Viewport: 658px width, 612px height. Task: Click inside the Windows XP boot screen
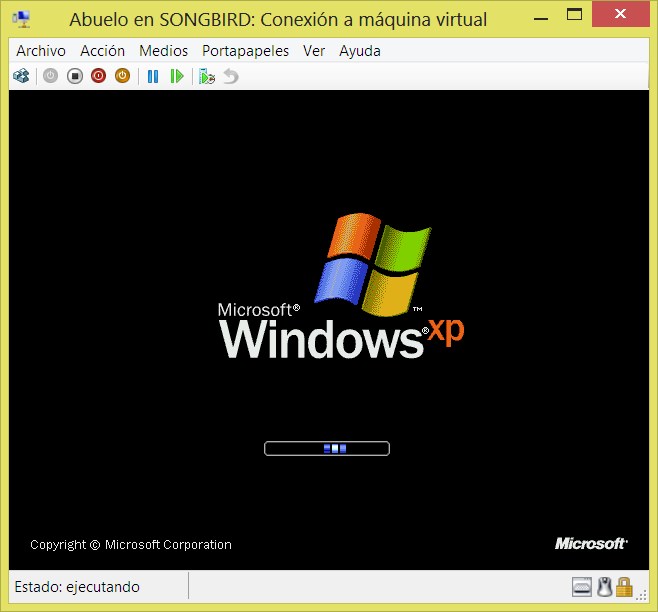pos(329,330)
